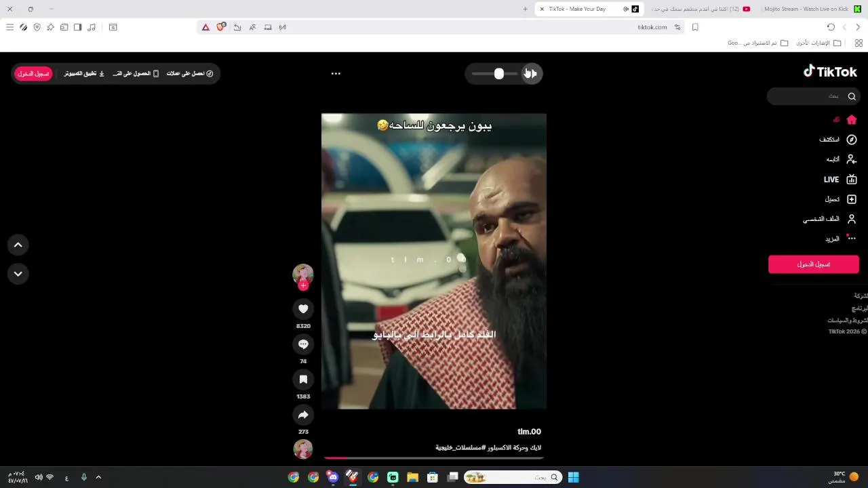This screenshot has height=488, width=868.
Task: Open the apps grid on bookmarks bar
Action: coord(859,43)
